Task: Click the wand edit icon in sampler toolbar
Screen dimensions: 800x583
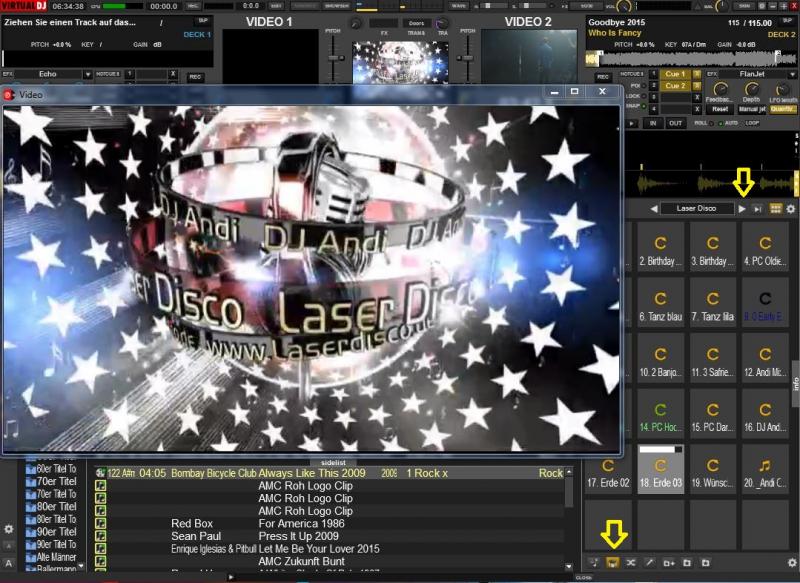Action: (649, 563)
